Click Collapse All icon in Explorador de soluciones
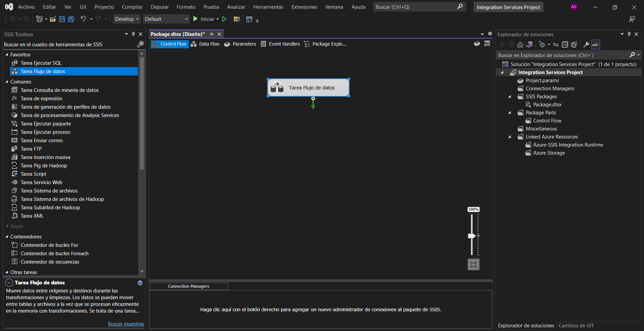The height and width of the screenshot is (331, 644). (x=565, y=45)
